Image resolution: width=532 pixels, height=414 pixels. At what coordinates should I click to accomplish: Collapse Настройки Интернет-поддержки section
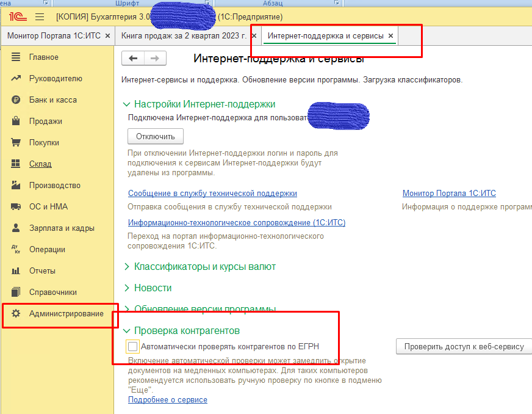tap(126, 104)
